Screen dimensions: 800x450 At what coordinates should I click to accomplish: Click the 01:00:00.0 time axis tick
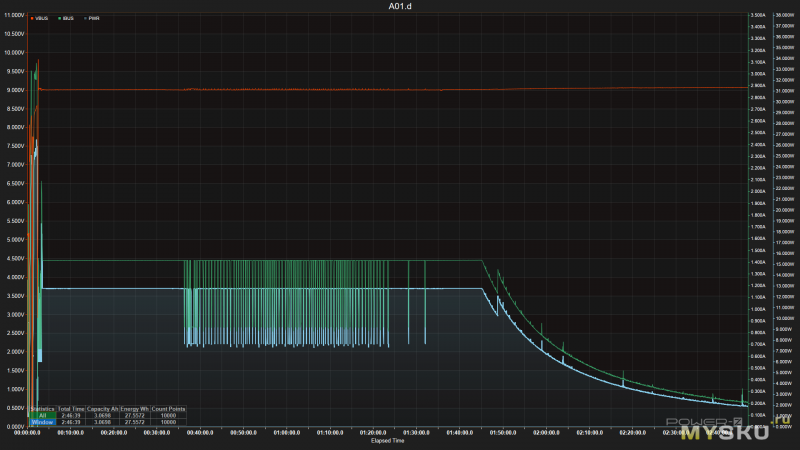pyautogui.click(x=287, y=433)
